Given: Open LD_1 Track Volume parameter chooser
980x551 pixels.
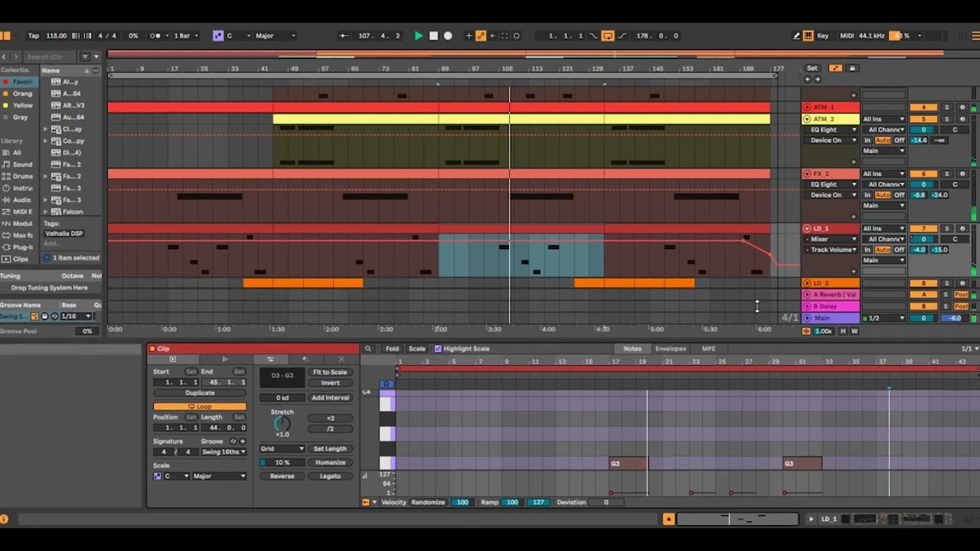Looking at the screenshot, I should pyautogui.click(x=831, y=250).
